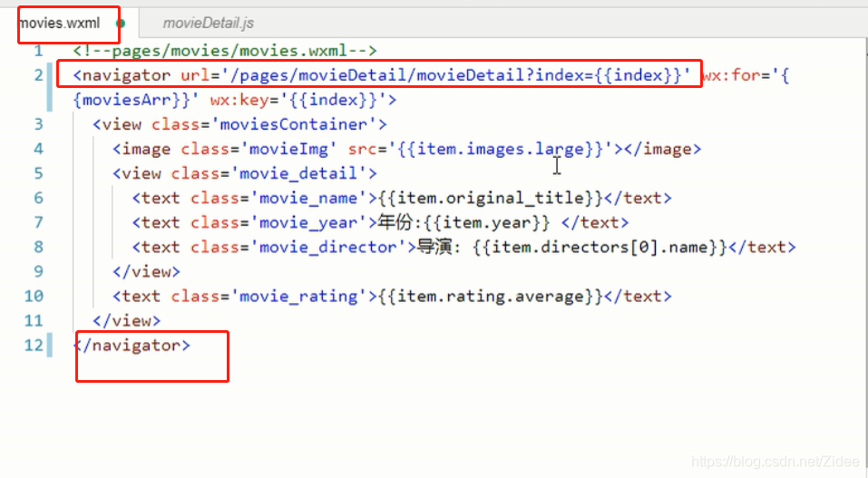Select line number 3 in gutter

point(38,124)
